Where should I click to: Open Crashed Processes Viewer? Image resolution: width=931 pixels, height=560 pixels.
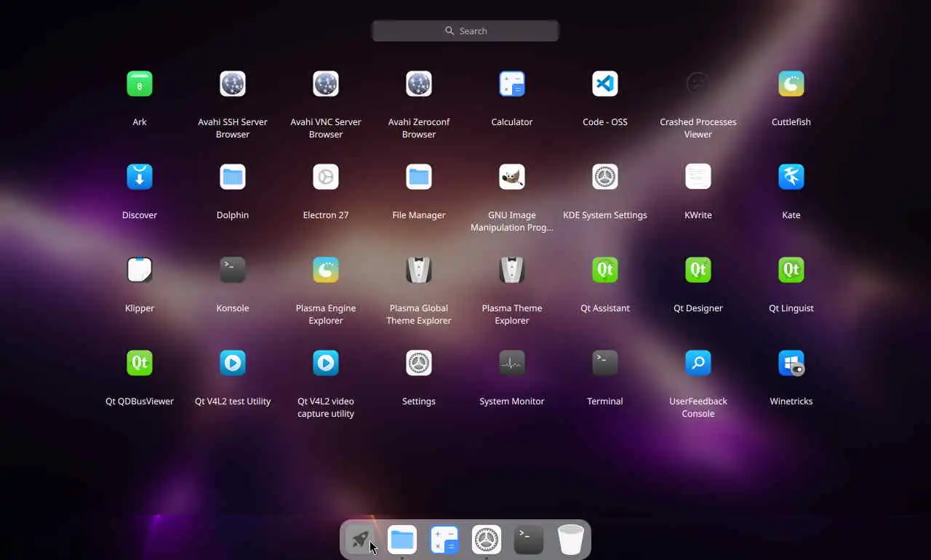698,84
